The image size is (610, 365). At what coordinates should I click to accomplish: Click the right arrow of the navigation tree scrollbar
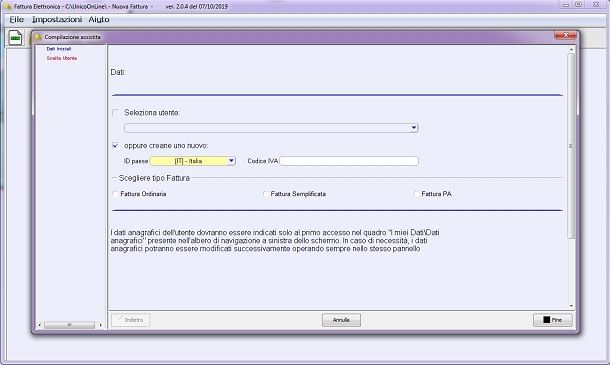[x=101, y=325]
